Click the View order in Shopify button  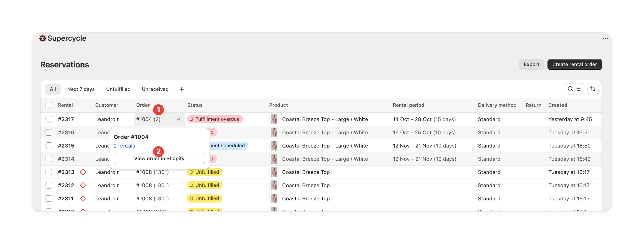[159, 158]
